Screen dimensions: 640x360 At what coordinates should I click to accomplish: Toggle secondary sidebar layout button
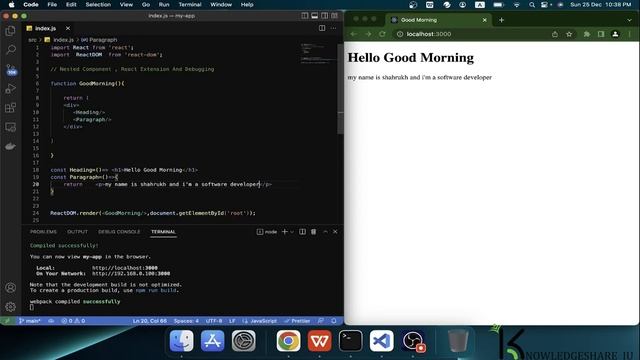[x=324, y=16]
